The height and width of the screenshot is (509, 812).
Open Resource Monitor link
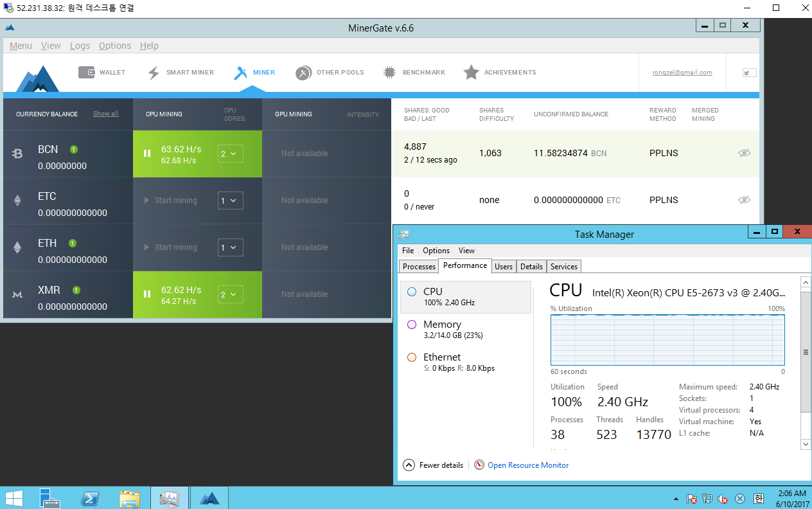[527, 465]
